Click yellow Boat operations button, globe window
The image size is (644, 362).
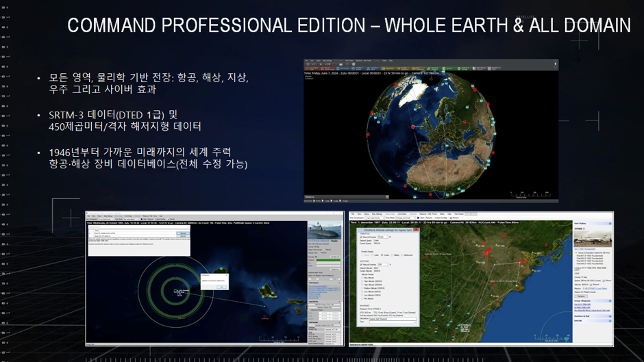tap(418, 68)
